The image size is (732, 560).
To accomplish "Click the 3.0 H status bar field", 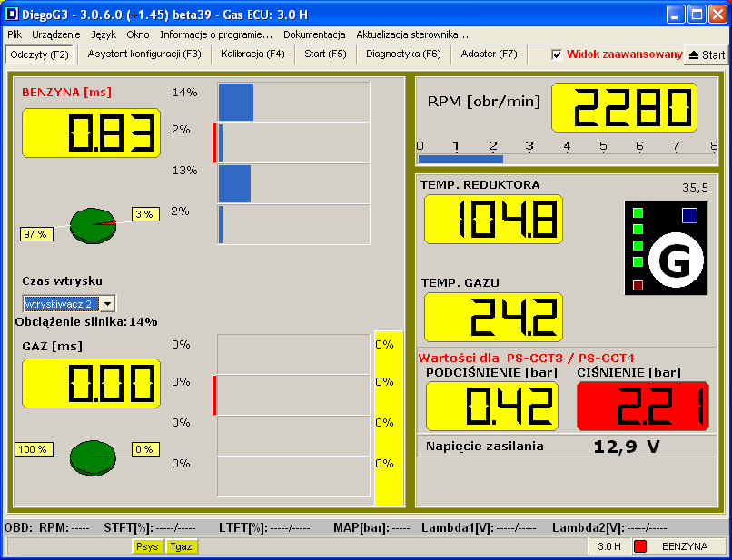I will click(609, 546).
